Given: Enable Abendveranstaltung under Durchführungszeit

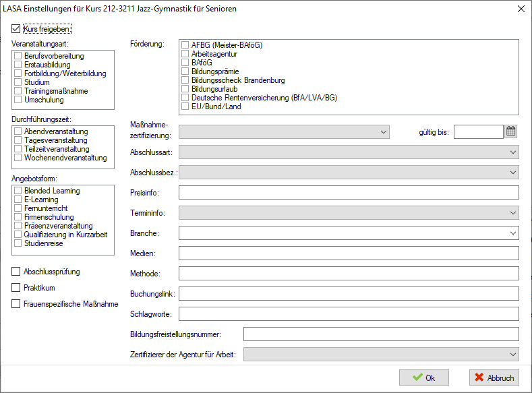Looking at the screenshot, I should coord(18,131).
